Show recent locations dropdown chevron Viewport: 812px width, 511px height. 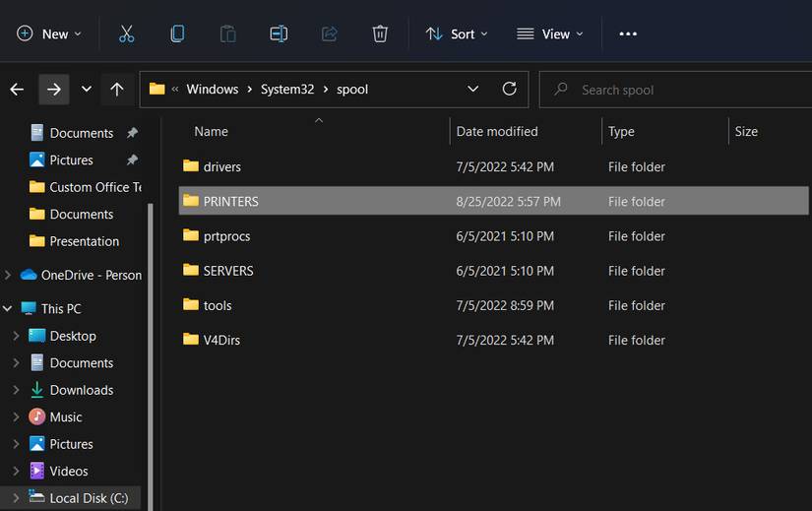pos(87,90)
